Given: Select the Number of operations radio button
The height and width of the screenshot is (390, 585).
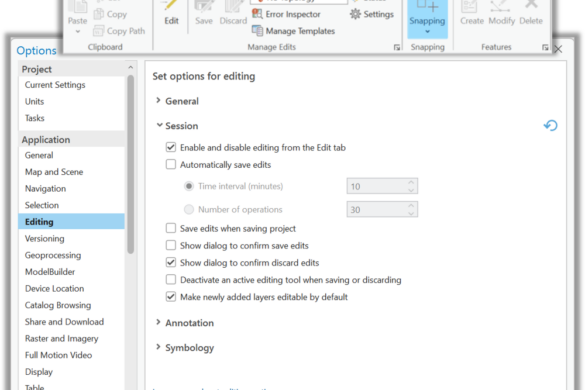Looking at the screenshot, I should 189,209.
